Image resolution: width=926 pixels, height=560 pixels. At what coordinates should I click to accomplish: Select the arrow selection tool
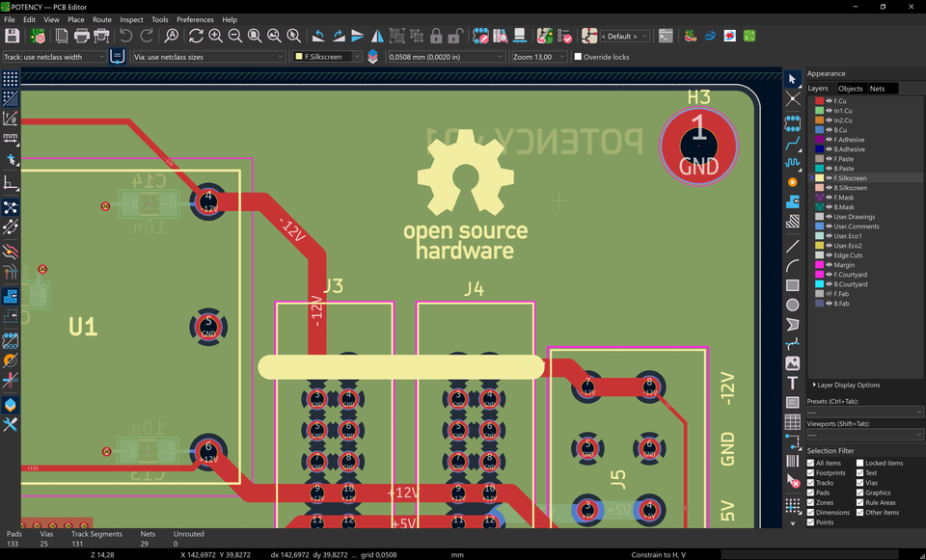coord(793,79)
